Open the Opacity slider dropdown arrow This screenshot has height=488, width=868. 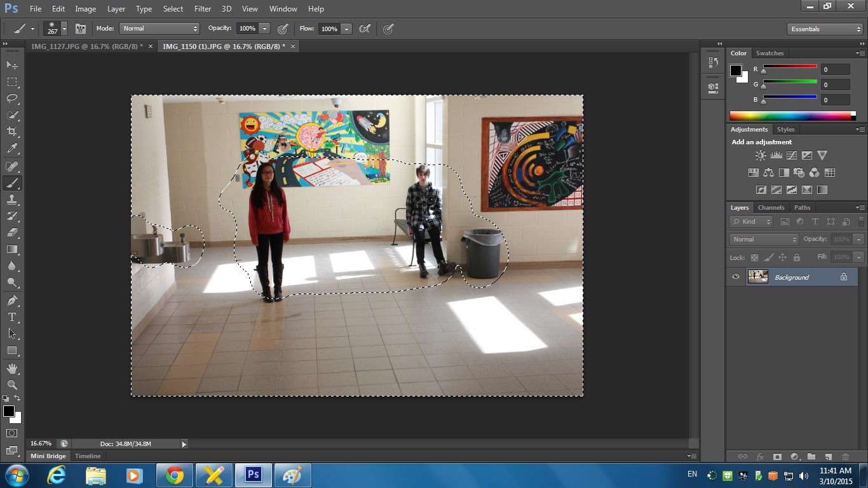[264, 29]
